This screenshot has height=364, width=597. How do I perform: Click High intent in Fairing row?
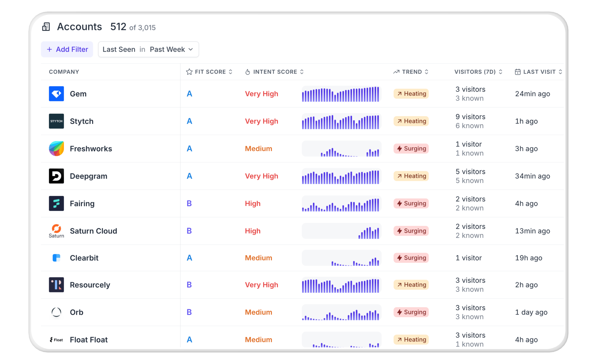pyautogui.click(x=253, y=204)
